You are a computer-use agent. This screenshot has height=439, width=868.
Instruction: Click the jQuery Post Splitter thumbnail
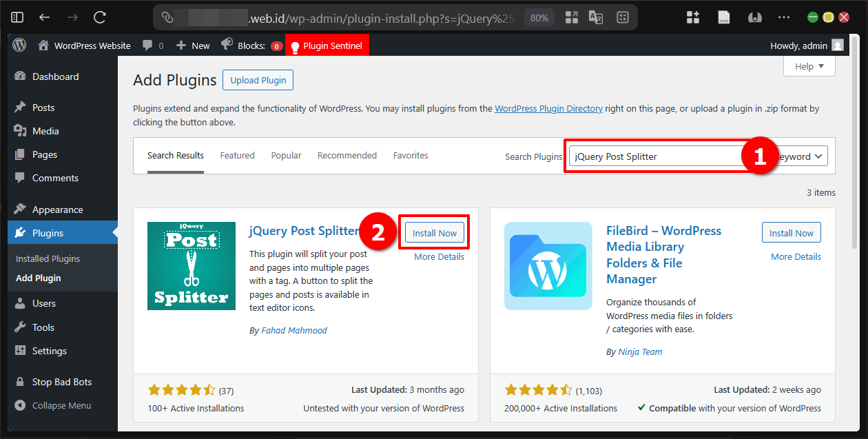(191, 266)
